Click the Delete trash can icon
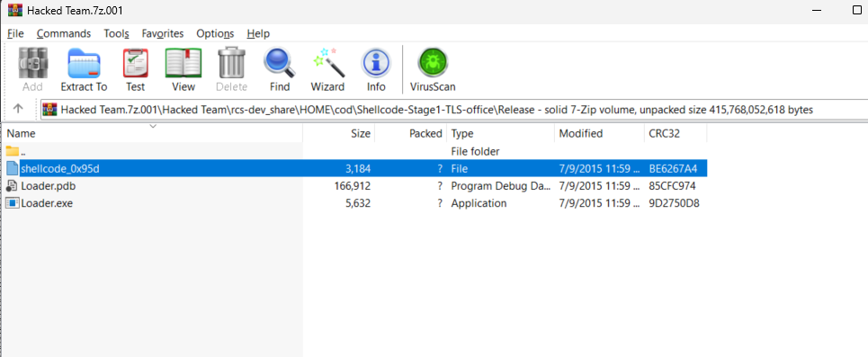Screen dimensions: 868x357 pos(231,63)
